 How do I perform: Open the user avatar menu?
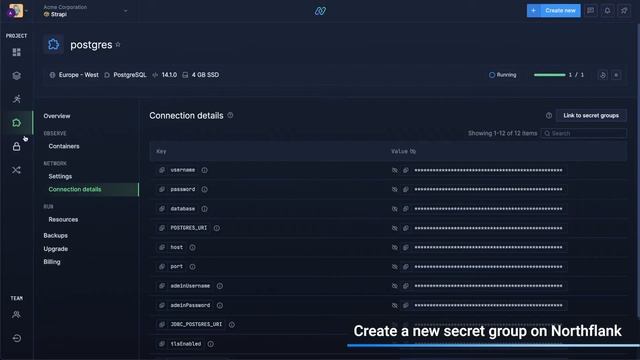tap(16, 11)
